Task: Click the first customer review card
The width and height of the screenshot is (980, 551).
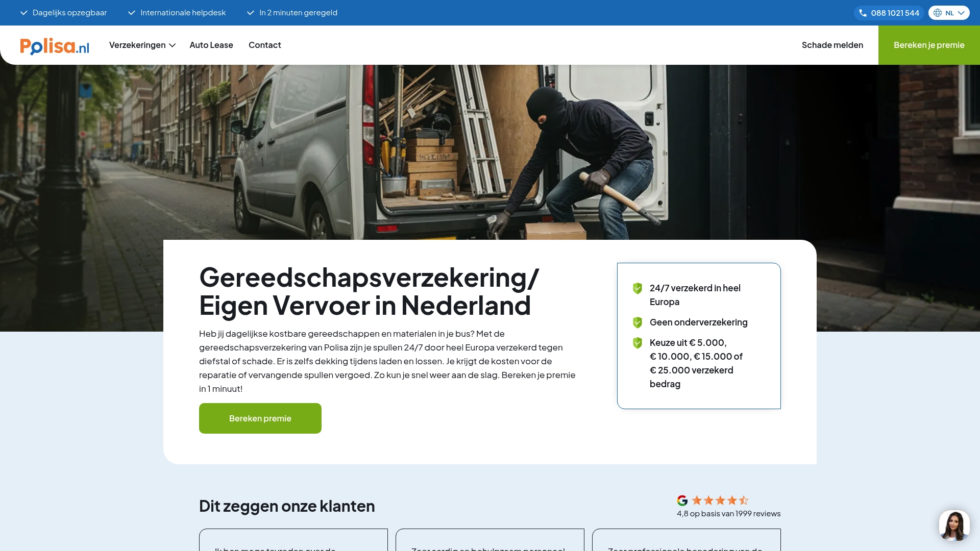Action: coord(293,540)
